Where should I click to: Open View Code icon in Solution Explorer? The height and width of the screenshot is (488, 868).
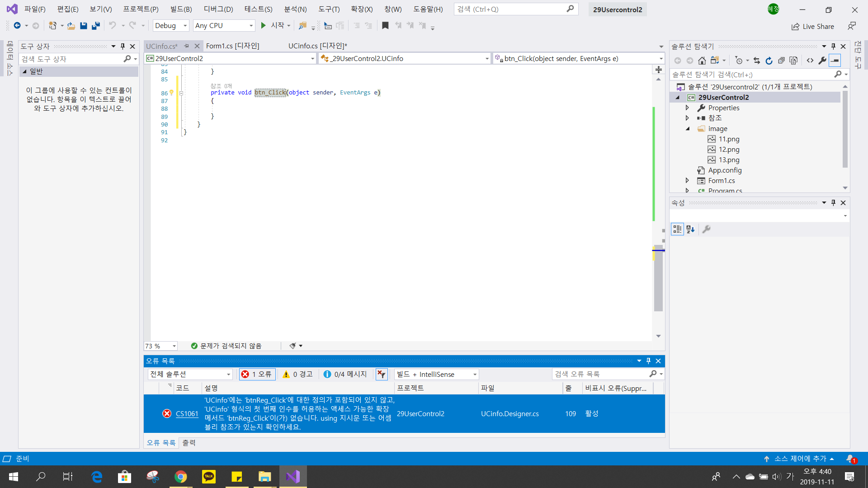pyautogui.click(x=810, y=61)
